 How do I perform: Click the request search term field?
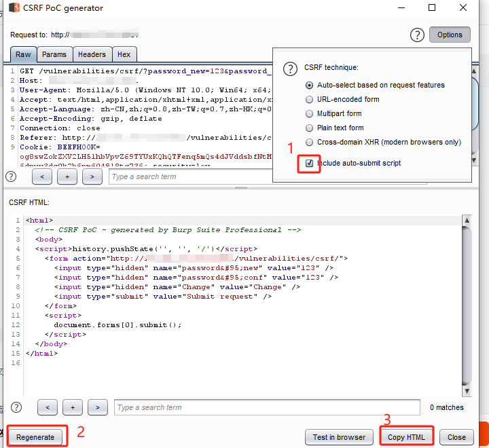[x=191, y=176]
